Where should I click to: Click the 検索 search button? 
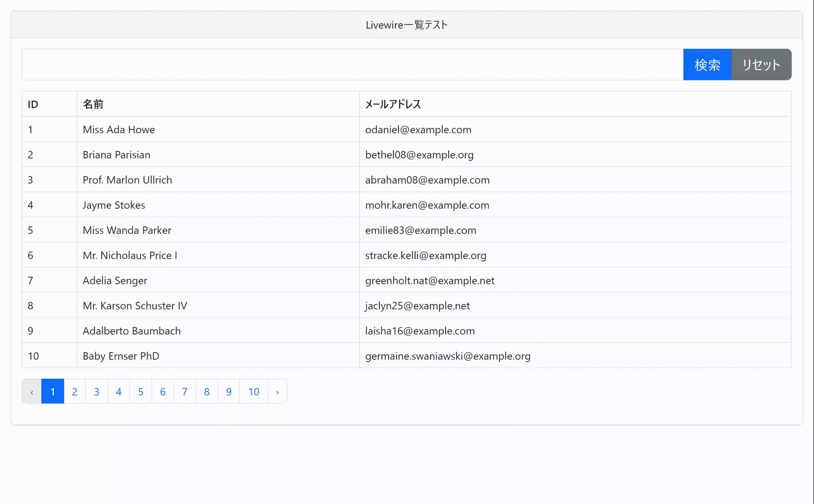pyautogui.click(x=707, y=64)
